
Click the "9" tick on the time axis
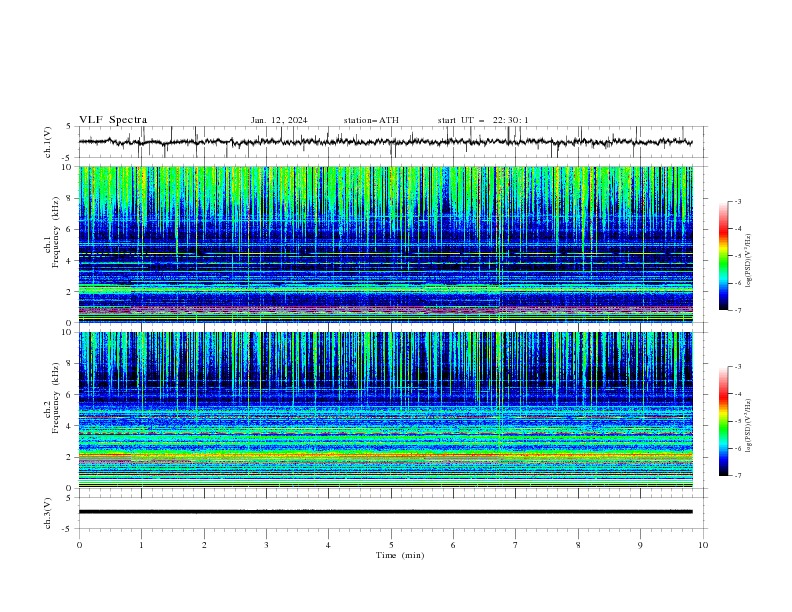pos(640,545)
